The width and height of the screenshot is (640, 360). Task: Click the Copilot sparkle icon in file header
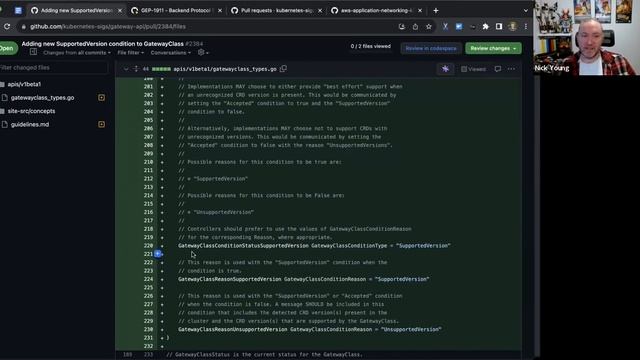(445, 69)
